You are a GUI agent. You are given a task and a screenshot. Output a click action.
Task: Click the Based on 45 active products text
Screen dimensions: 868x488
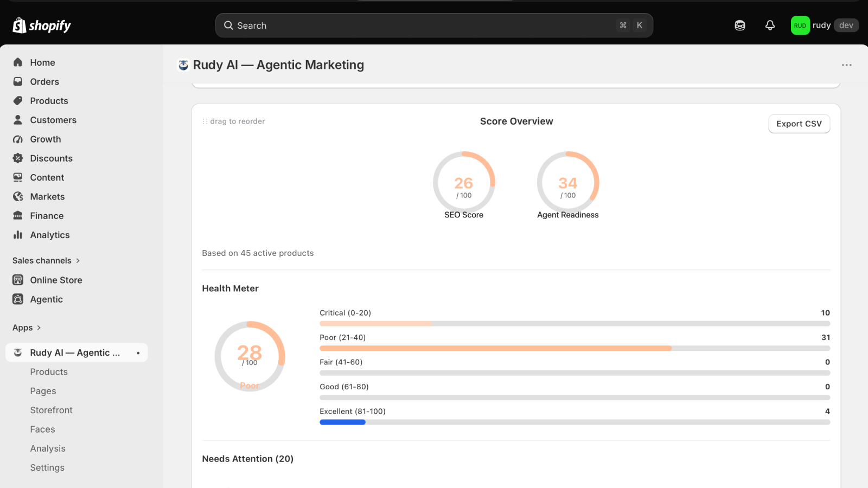click(x=258, y=253)
